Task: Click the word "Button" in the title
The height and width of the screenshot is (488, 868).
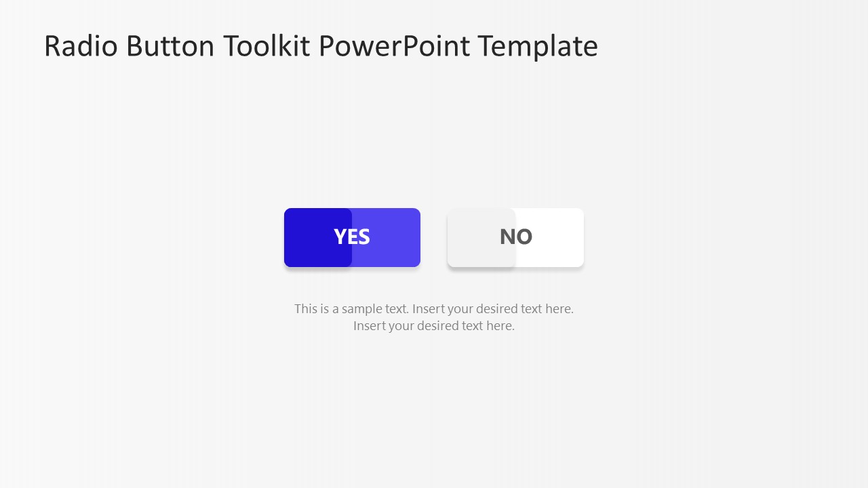Action: [171, 46]
